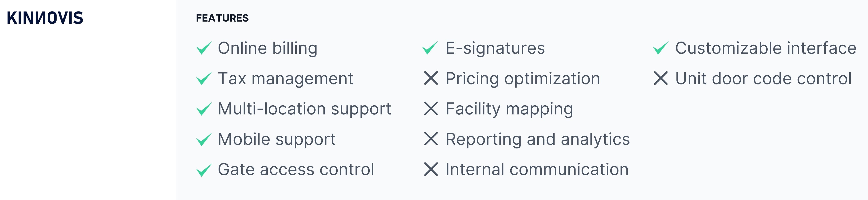Click the X icon beside Pricing optimization
The image size is (868, 200).
click(431, 78)
